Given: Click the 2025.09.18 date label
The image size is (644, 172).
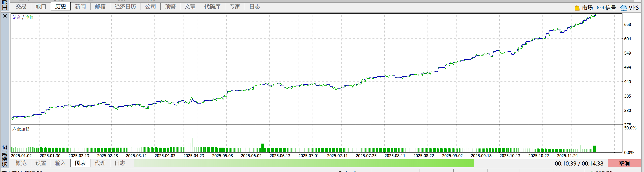Looking at the screenshot, I should tap(481, 156).
